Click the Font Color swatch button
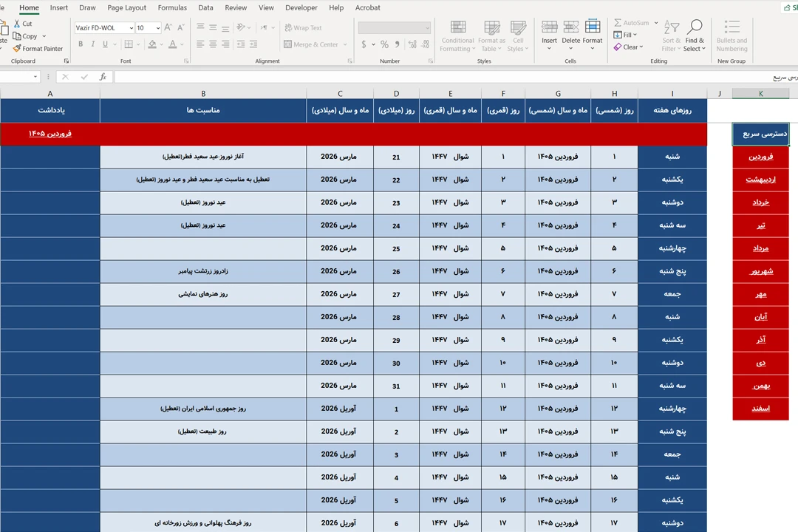Viewport: 798px width, 532px height. pyautogui.click(x=172, y=44)
